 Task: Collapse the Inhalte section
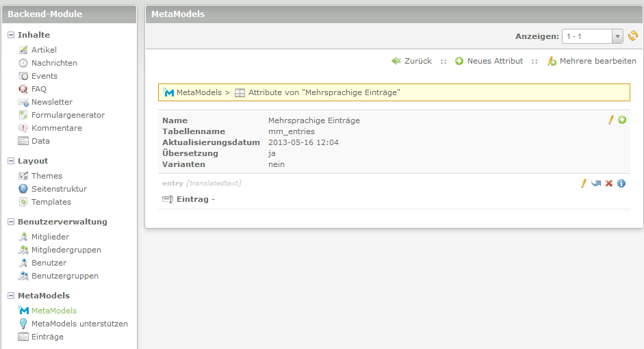11,35
